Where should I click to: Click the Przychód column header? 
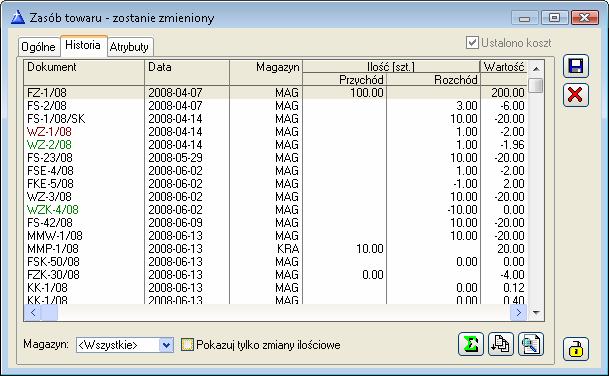click(345, 80)
